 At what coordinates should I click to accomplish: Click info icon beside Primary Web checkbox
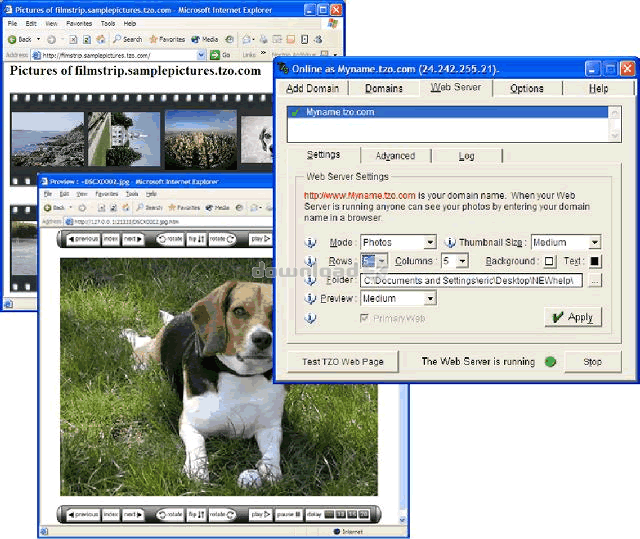310,317
